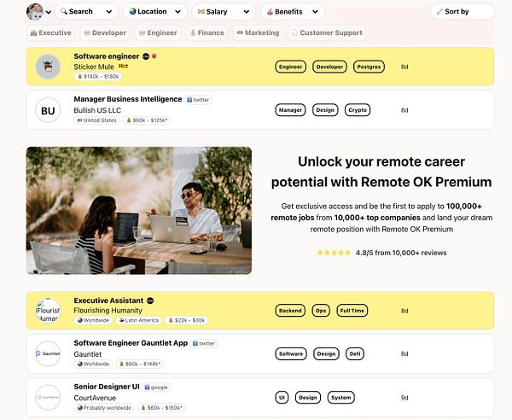Select the Design tag on Bullish job

325,110
